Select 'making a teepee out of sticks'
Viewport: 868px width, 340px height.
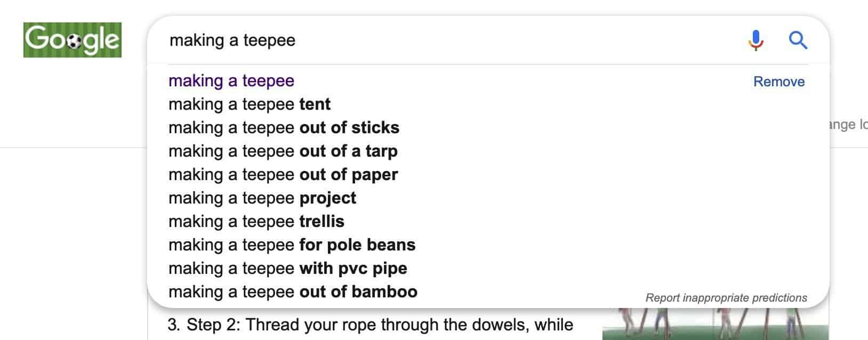click(x=283, y=127)
